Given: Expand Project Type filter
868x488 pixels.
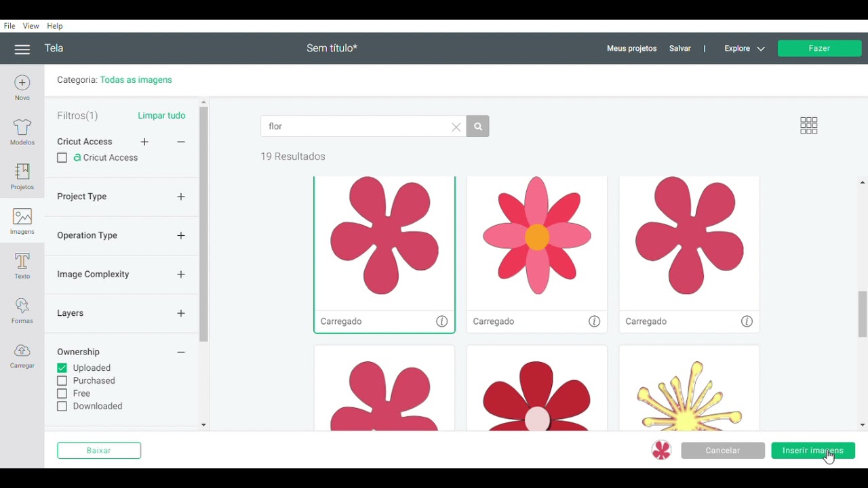Looking at the screenshot, I should tap(181, 197).
